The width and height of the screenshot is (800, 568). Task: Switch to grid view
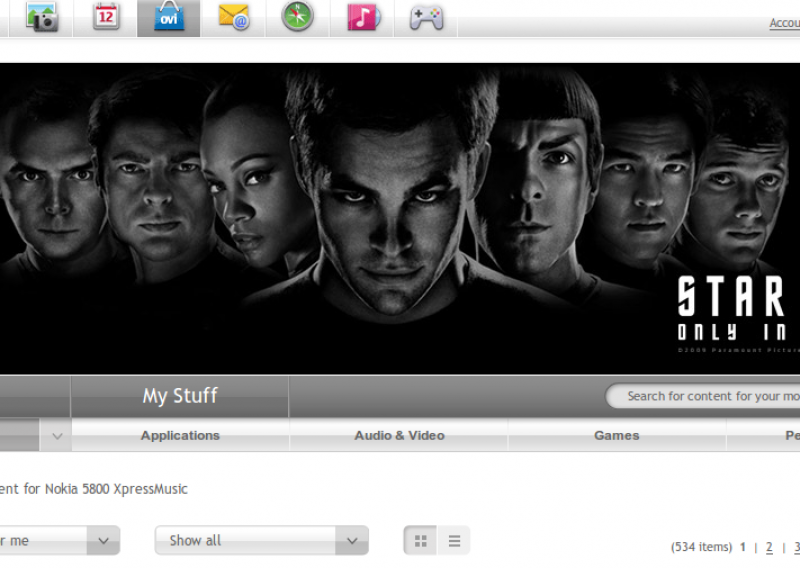click(420, 540)
